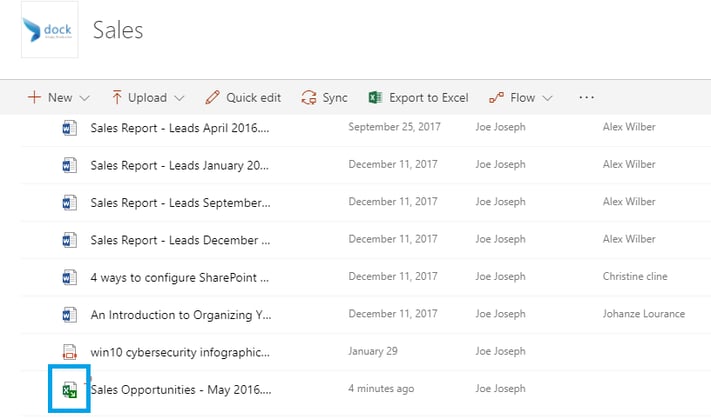This screenshot has height=419, width=711.
Task: Click Word icon for Leads January report
Action: 69,164
